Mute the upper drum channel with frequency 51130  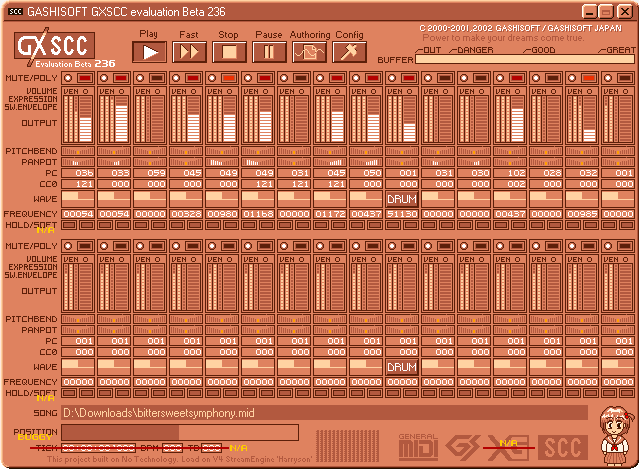pos(392,78)
